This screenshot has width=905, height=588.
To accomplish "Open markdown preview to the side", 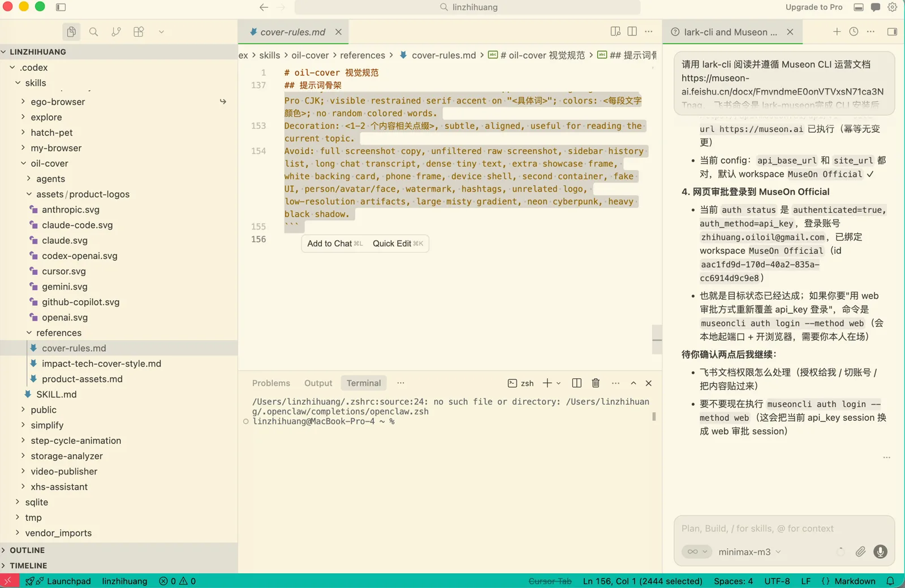I will (x=615, y=32).
